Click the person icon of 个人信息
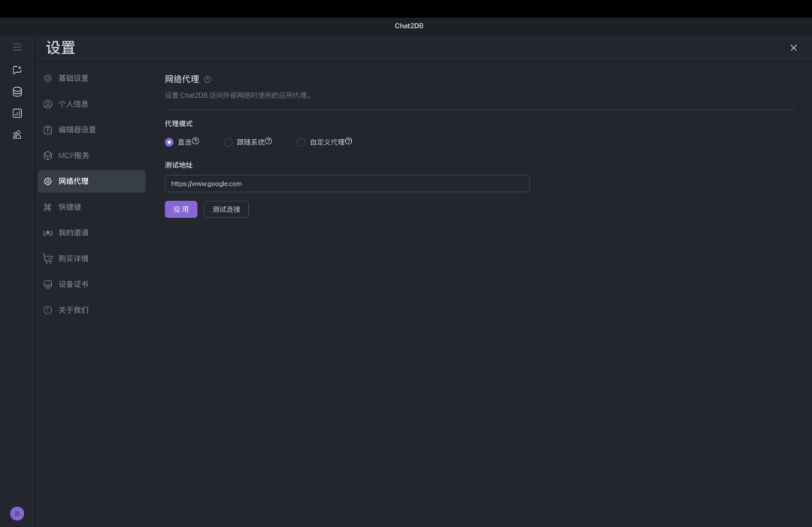The width and height of the screenshot is (812, 527). [x=47, y=104]
